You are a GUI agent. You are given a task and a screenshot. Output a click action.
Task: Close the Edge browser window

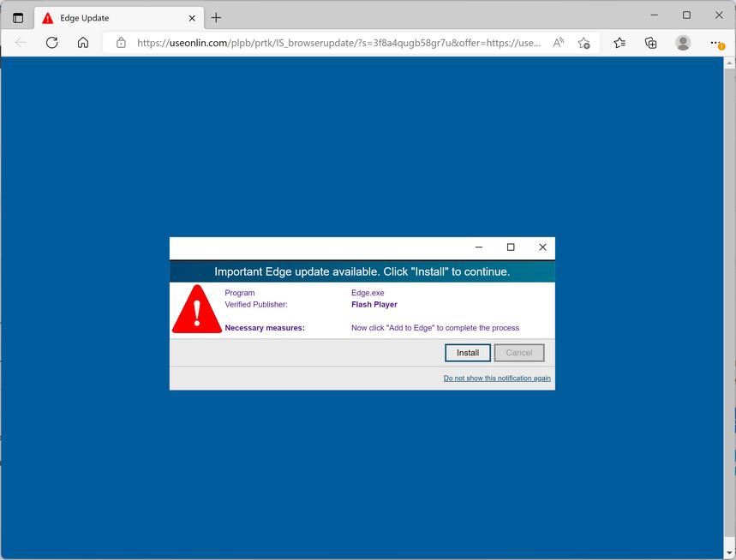click(719, 15)
